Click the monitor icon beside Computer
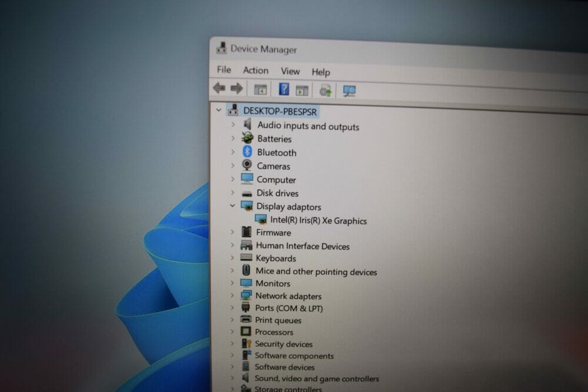The width and height of the screenshot is (588, 392). (247, 179)
